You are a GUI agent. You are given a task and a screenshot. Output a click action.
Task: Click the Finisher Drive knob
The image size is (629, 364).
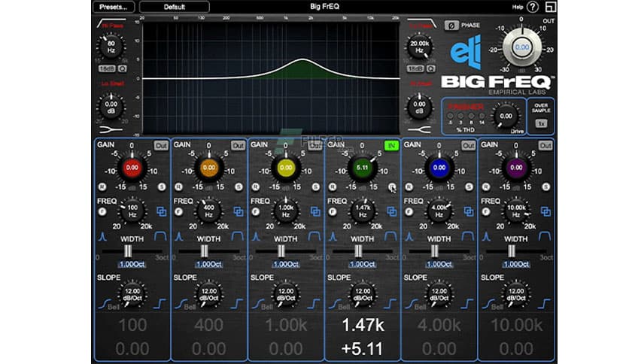pos(506,117)
